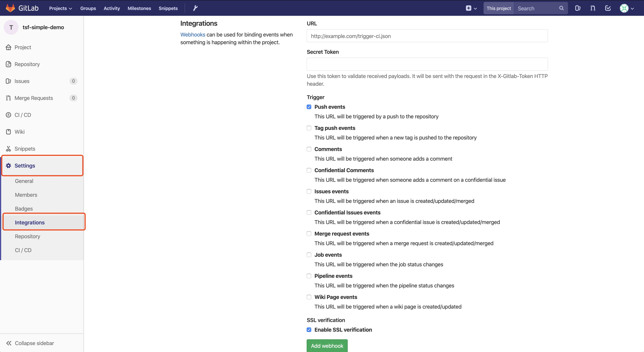
Task: Open issues icon in top navbar
Action: pyautogui.click(x=577, y=8)
